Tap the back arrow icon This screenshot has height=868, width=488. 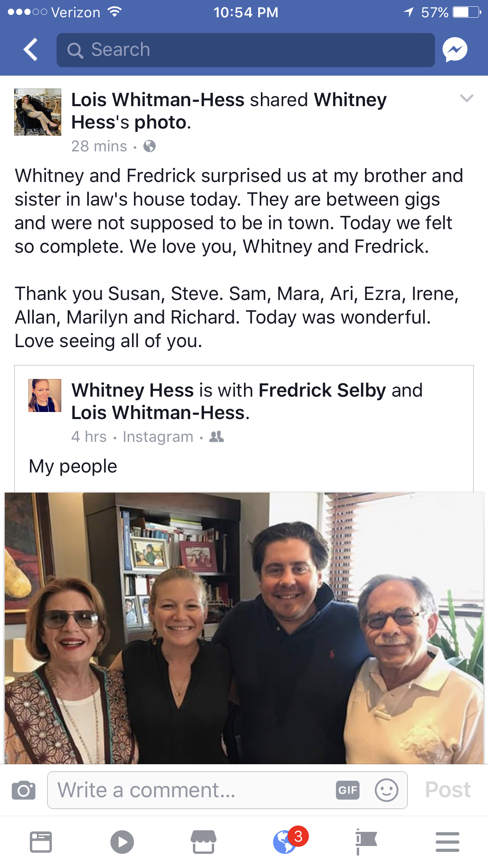pos(31,50)
